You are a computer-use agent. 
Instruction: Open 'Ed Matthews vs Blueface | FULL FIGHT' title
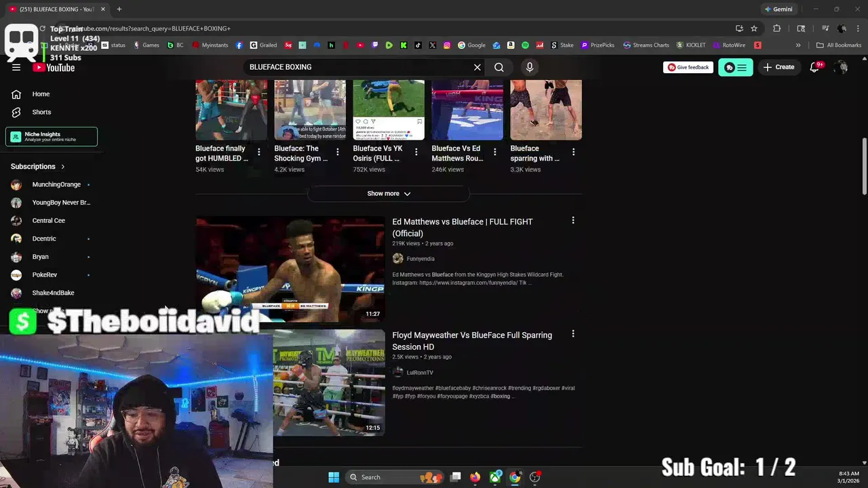tap(462, 227)
